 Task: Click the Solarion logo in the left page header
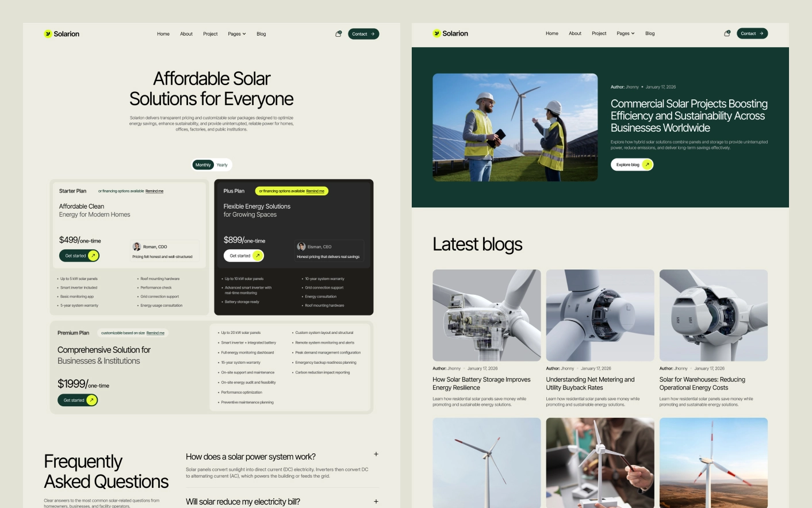(62, 34)
